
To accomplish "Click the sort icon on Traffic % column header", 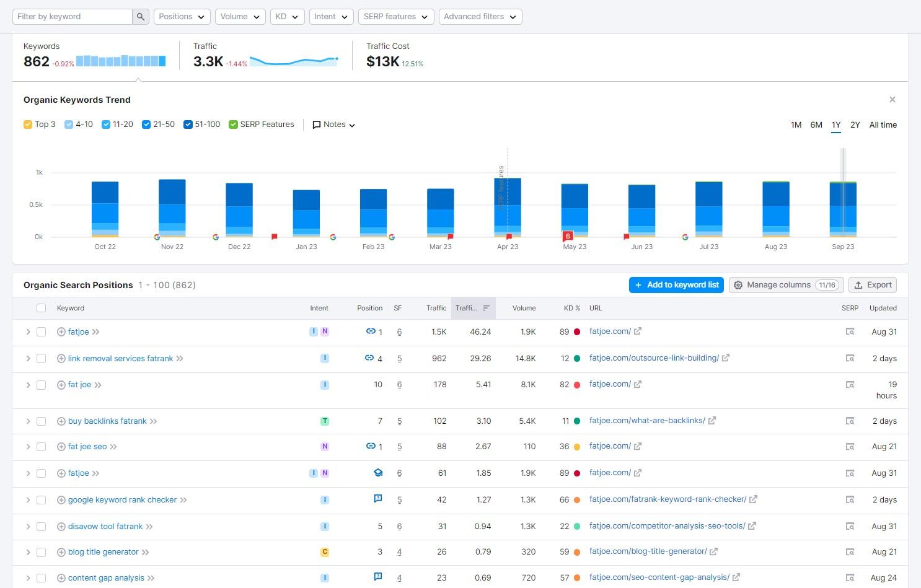I will point(487,308).
